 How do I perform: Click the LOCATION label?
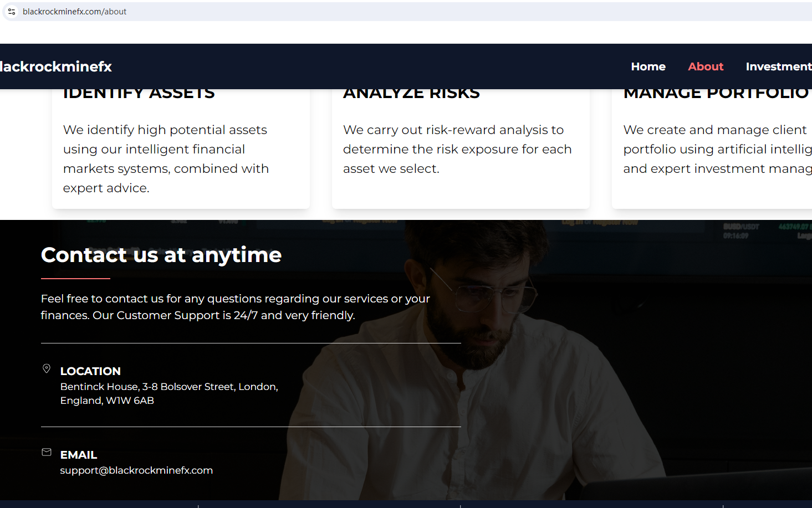point(90,371)
